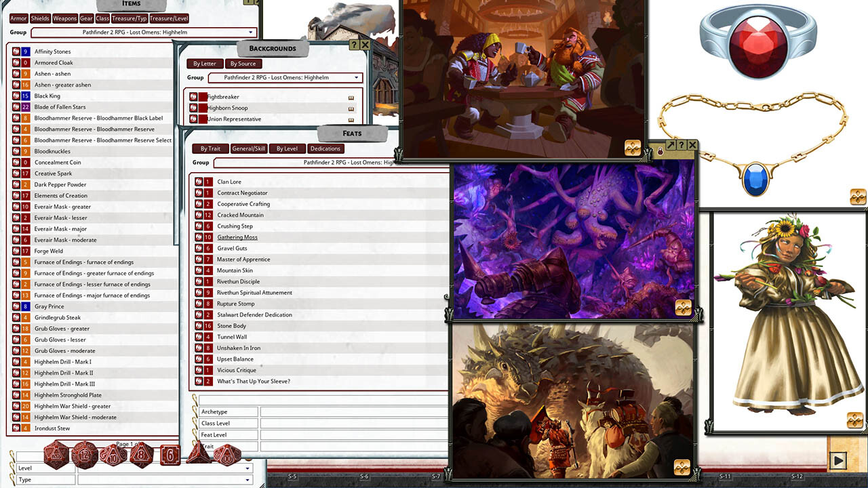Click the shortcut icon on the ruby ring image
868x488 pixels.
coord(857,195)
